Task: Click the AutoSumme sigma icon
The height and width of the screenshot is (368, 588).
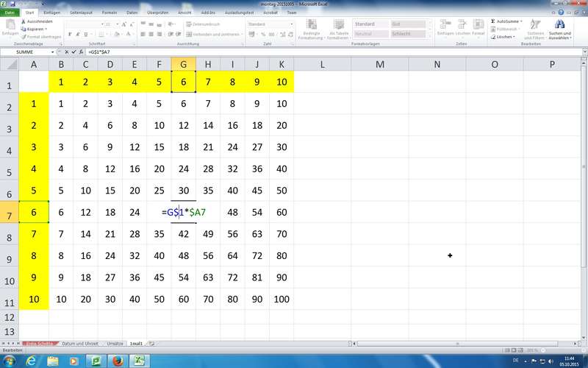Action: tap(493, 21)
